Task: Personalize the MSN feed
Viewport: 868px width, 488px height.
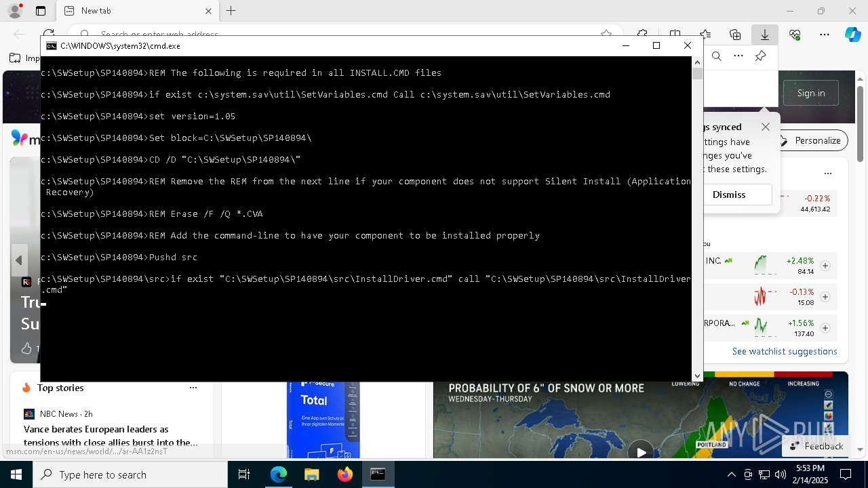Action: (x=811, y=140)
